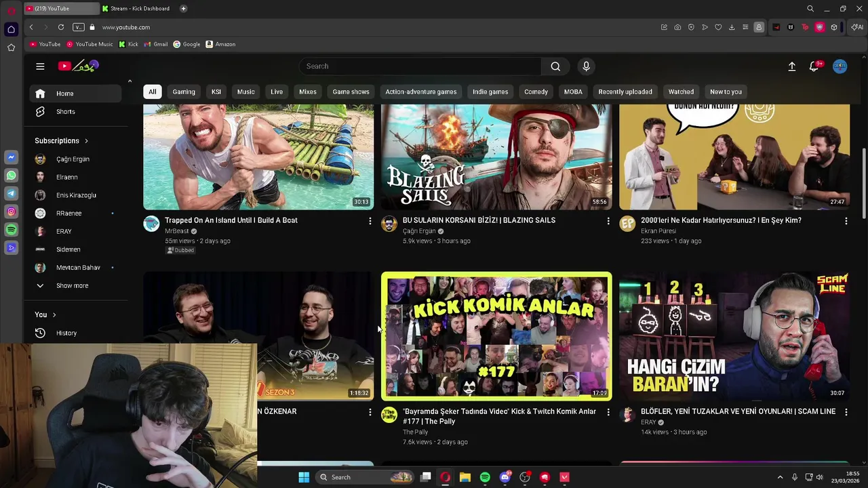The height and width of the screenshot is (488, 868).
Task: Open Gmail bookmark in bookmarks bar
Action: pos(156,44)
